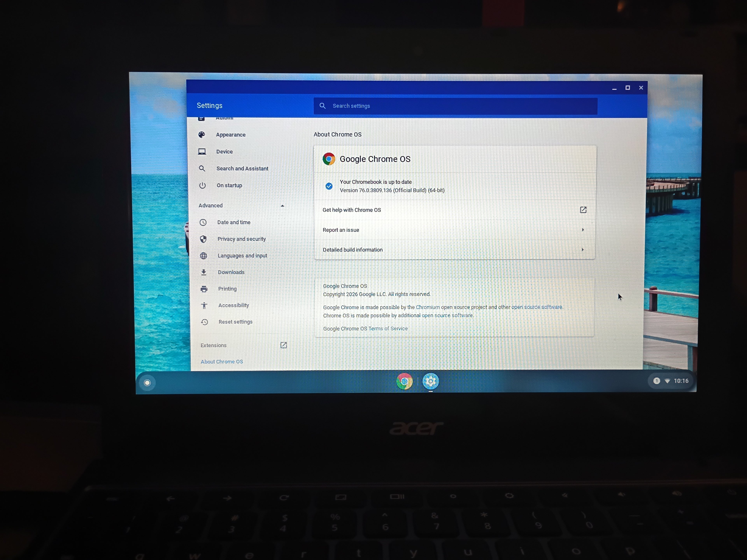Click the Privacy and security shield icon

click(203, 239)
